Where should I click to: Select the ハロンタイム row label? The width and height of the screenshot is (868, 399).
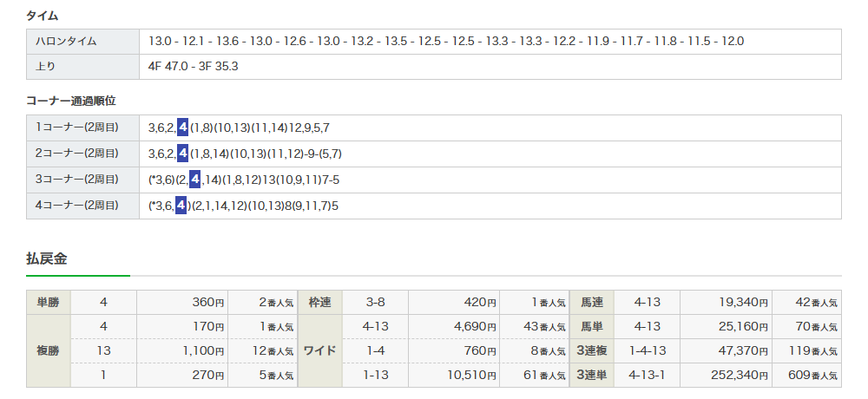click(x=66, y=42)
